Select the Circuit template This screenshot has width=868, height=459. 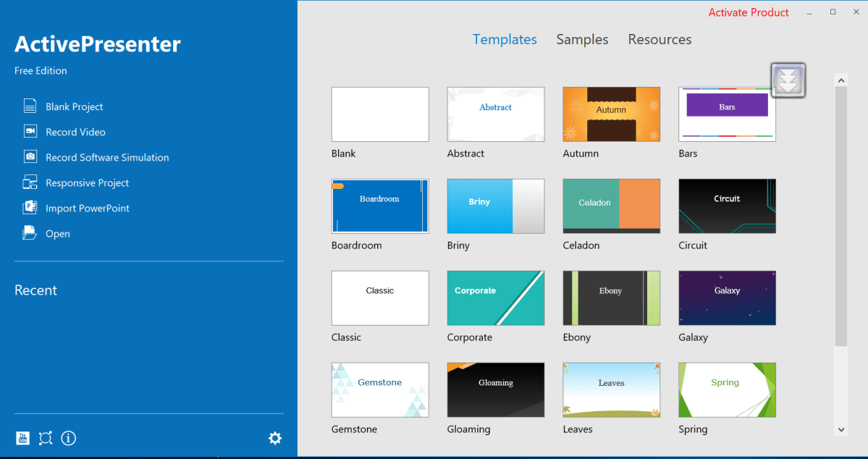pyautogui.click(x=727, y=206)
